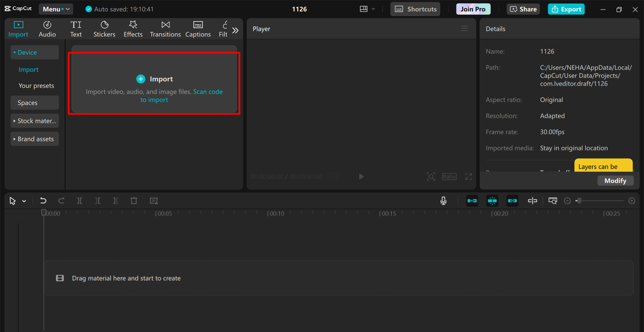644x332 pixels.
Task: Toggle clip linkage button
Action: click(x=512, y=201)
